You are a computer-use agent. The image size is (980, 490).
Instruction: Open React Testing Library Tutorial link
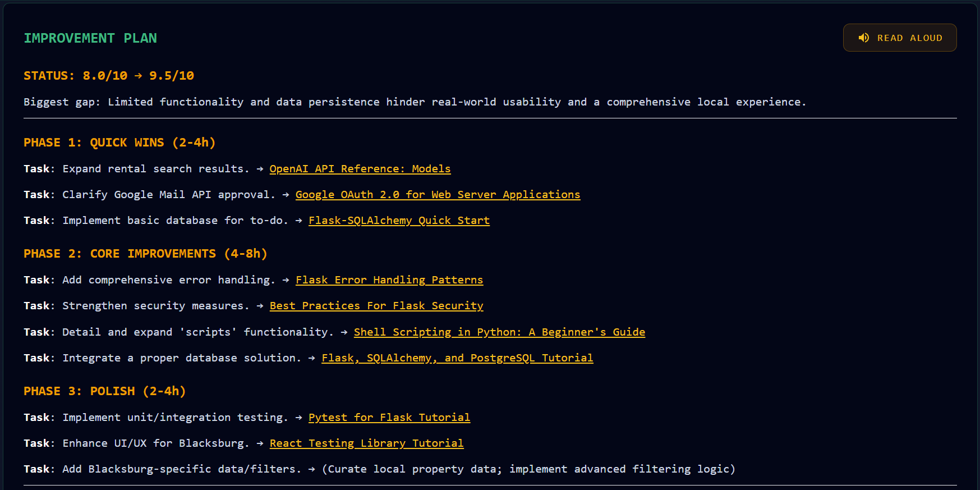point(366,443)
